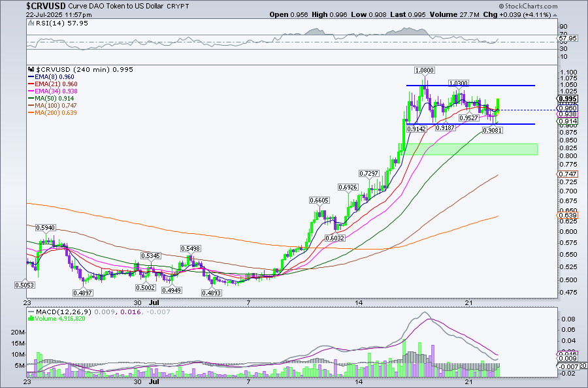Click the Last 0.995 value
Viewport: 588px width, 388px height.
click(x=408, y=14)
